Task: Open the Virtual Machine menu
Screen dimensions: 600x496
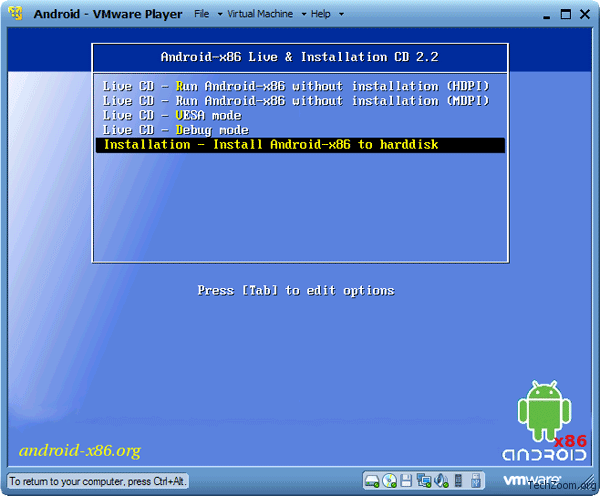Action: (260, 14)
